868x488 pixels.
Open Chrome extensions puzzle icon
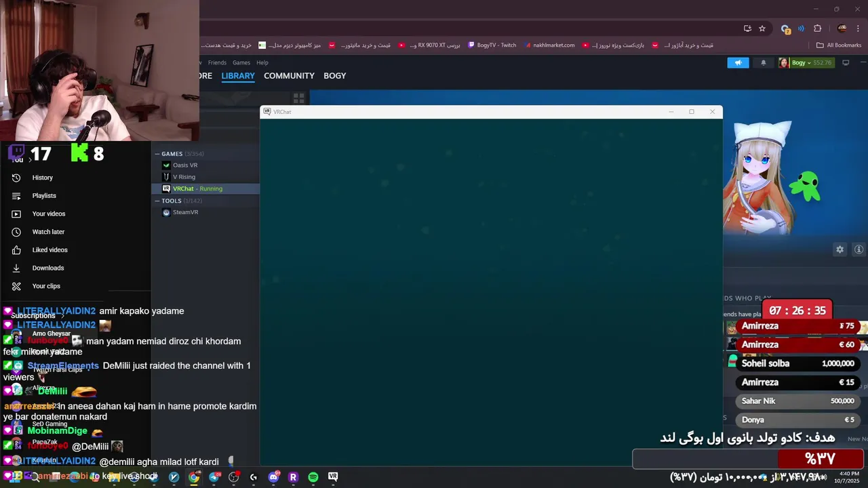tap(817, 28)
